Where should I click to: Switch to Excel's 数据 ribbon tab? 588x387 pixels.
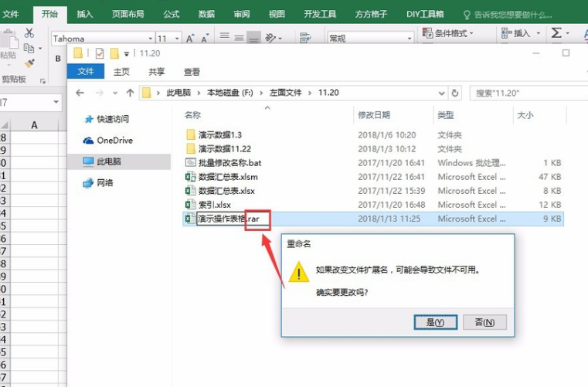[x=206, y=14]
